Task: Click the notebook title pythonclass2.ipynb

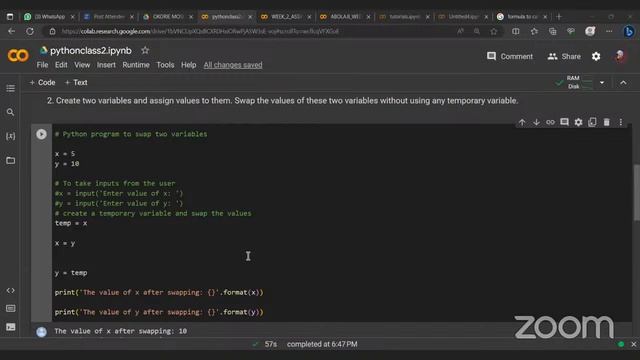Action: pyautogui.click(x=91, y=51)
